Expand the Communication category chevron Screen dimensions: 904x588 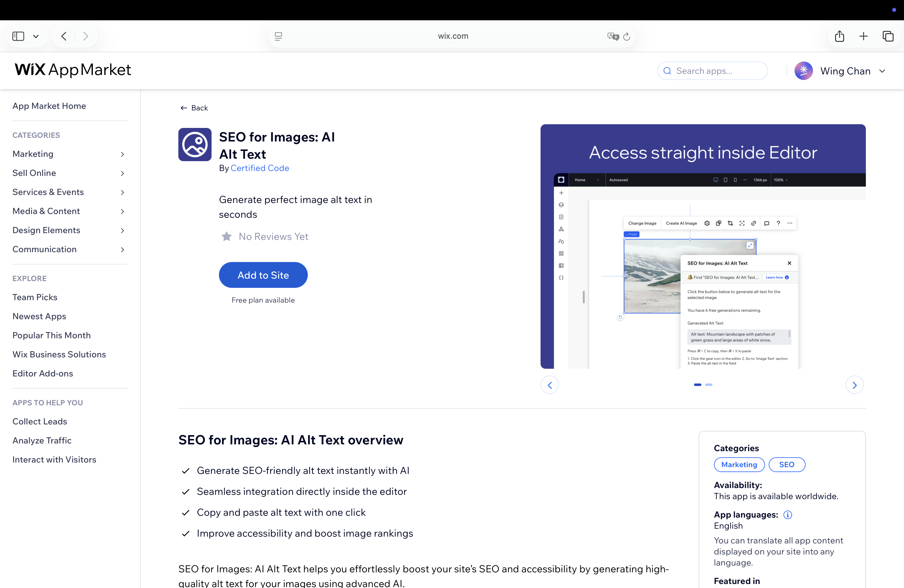[x=122, y=249]
